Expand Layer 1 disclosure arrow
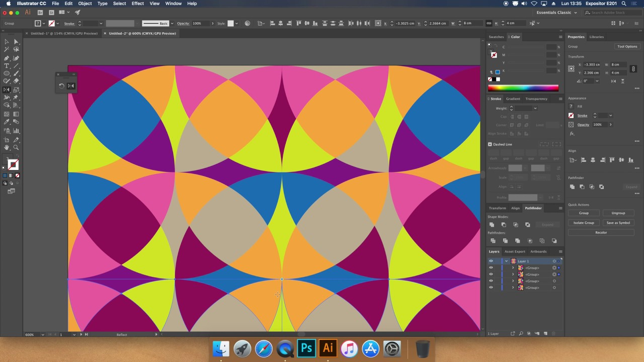This screenshot has height=362, width=644. coord(506,261)
